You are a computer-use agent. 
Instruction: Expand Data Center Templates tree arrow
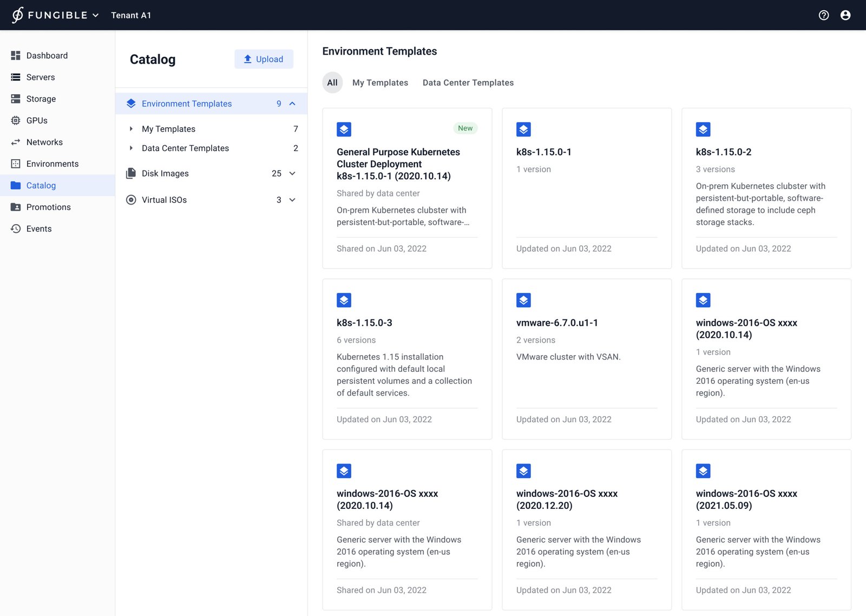click(131, 148)
